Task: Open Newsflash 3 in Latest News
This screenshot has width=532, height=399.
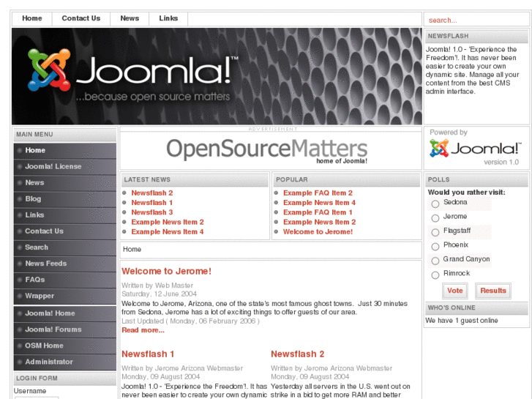Action: [x=152, y=212]
